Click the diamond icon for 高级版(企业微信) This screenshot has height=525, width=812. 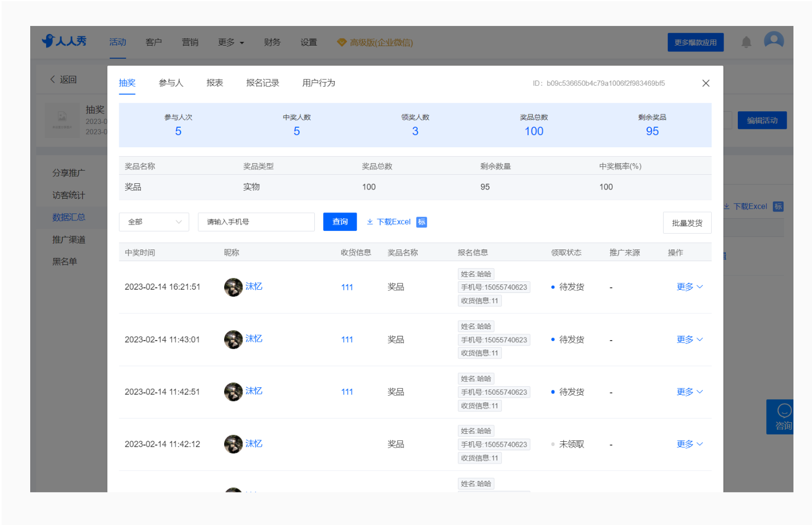click(342, 42)
